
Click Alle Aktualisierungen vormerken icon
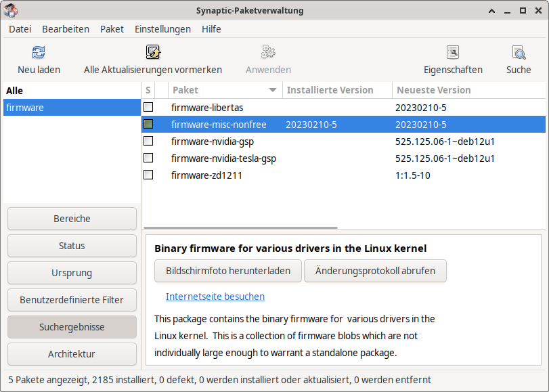click(153, 53)
